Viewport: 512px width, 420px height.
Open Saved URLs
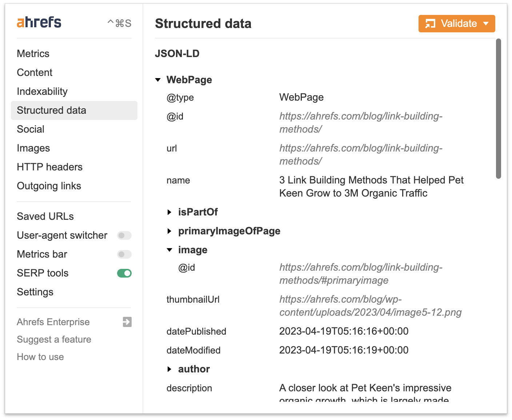(x=45, y=217)
